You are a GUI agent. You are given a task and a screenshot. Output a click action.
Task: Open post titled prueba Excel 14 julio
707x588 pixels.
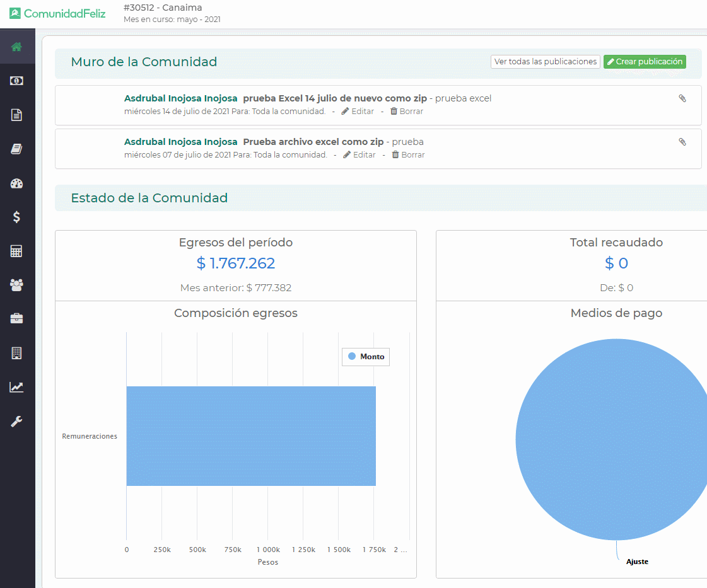coord(335,98)
